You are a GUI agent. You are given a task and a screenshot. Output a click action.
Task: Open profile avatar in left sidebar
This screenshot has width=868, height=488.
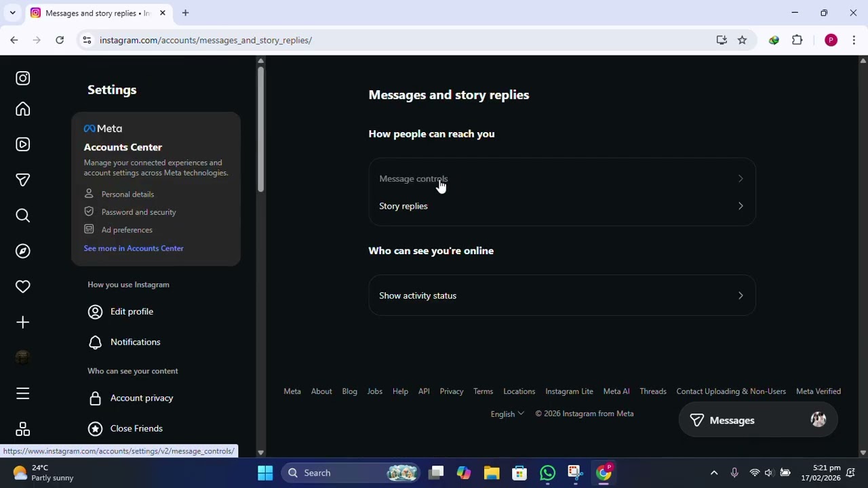[23, 358]
